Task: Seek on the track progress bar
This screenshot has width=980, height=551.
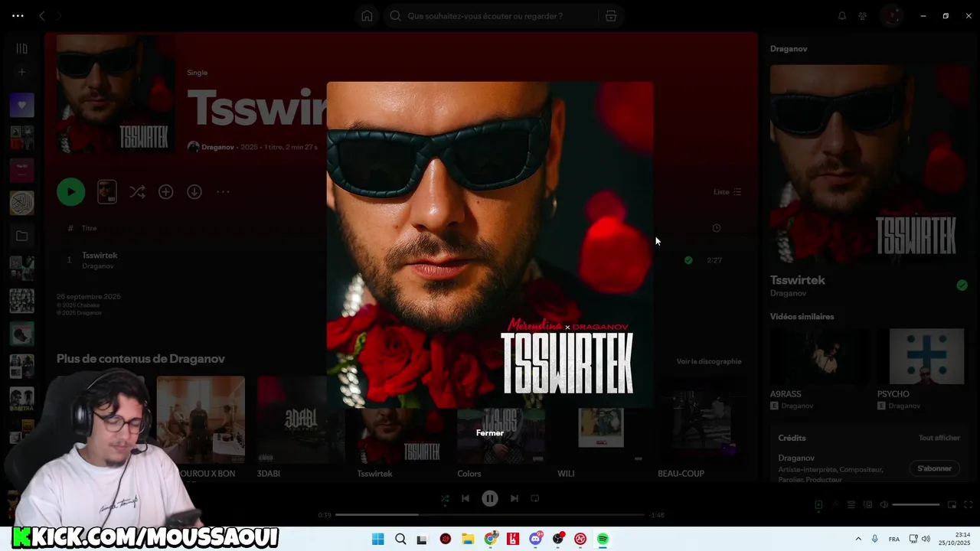Action: click(x=490, y=515)
